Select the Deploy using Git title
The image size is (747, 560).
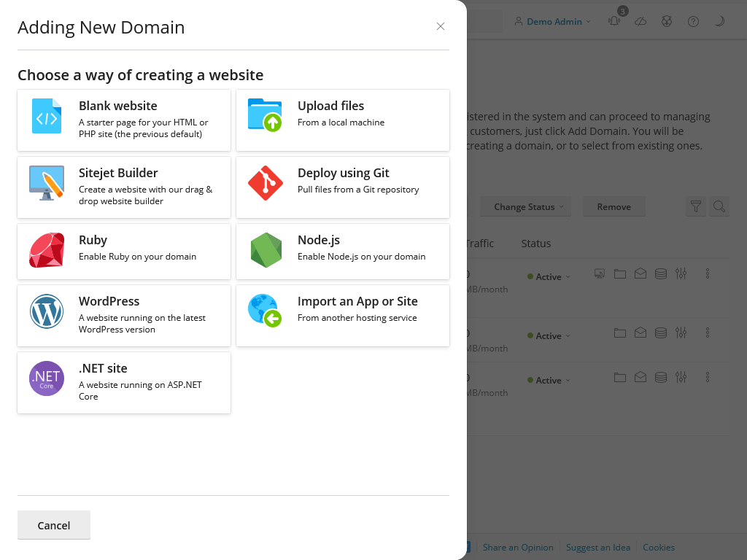point(343,173)
